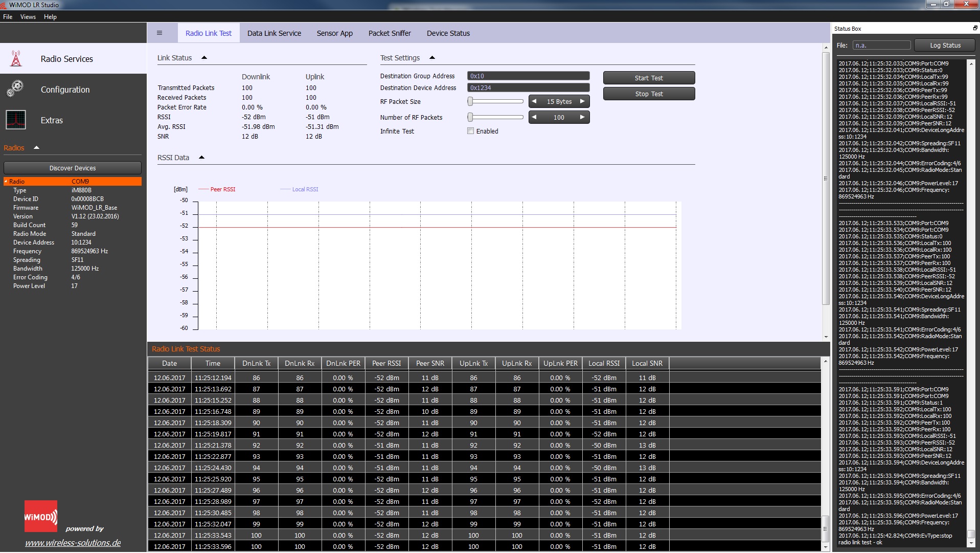Click the Radio Services antenna icon
This screenshot has width=980, height=553.
click(x=16, y=58)
